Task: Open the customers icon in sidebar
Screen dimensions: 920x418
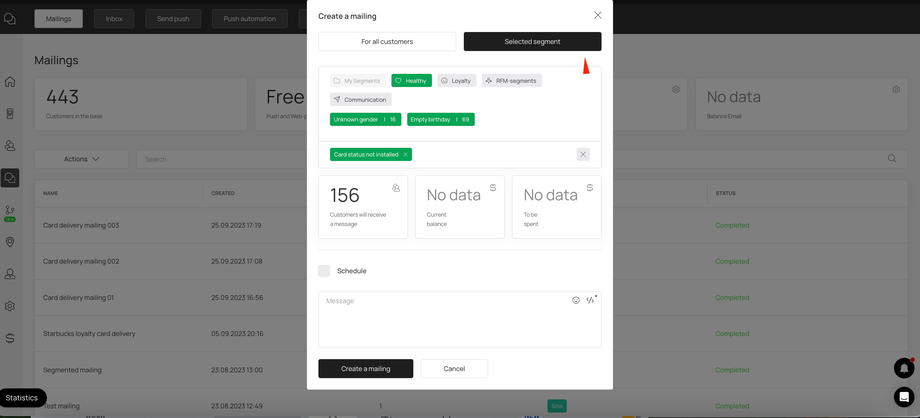Action: 9,146
